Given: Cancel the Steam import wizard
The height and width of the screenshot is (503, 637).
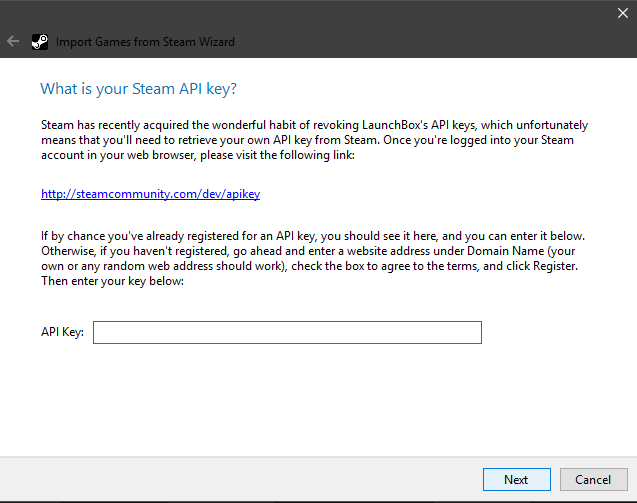Looking at the screenshot, I should 593,479.
